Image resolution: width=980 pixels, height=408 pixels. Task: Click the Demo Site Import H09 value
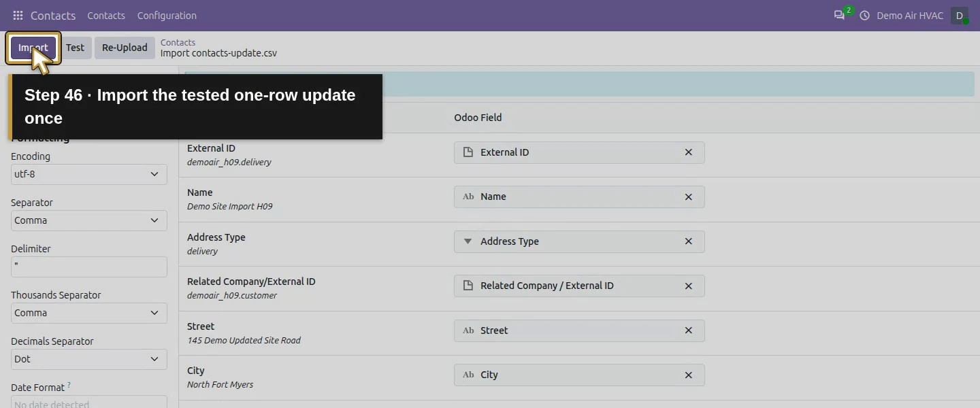(230, 207)
